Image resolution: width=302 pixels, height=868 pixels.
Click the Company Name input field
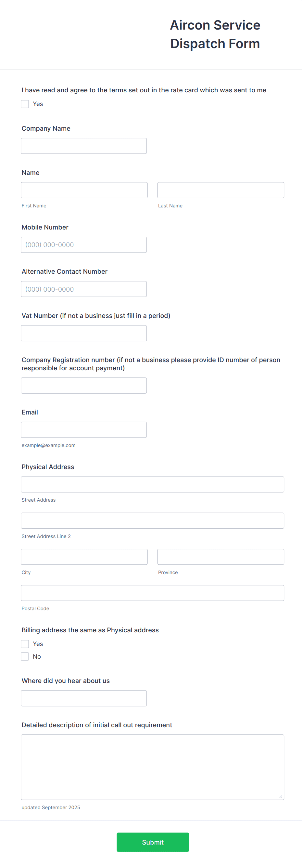coord(83,146)
